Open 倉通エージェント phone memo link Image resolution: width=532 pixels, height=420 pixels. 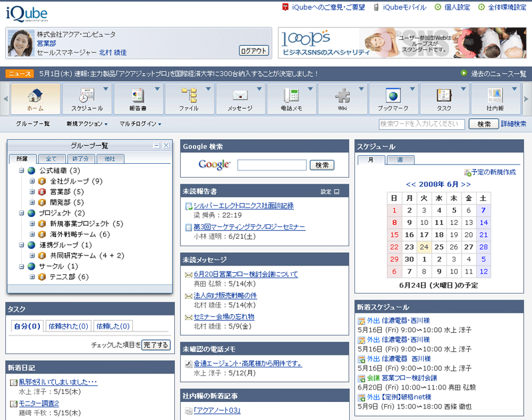[x=247, y=363]
